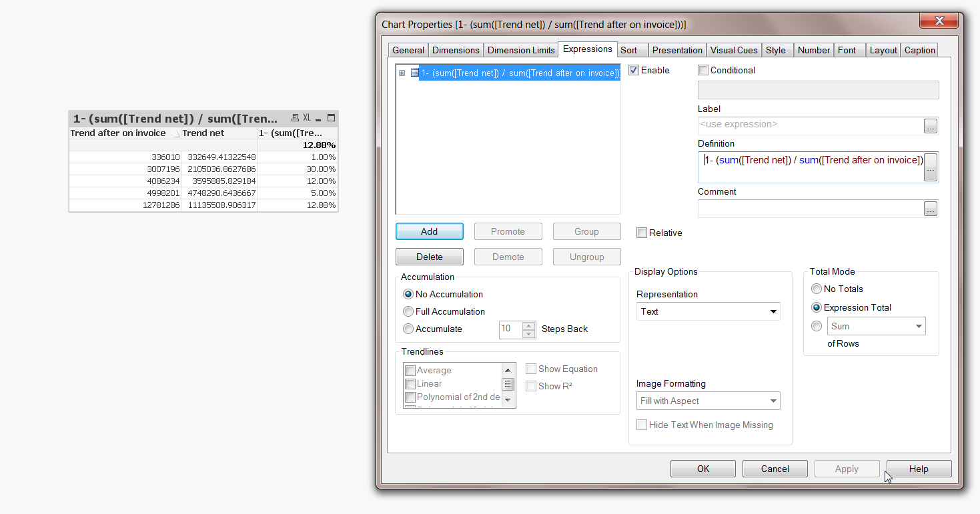Click the Add expression button

click(430, 231)
